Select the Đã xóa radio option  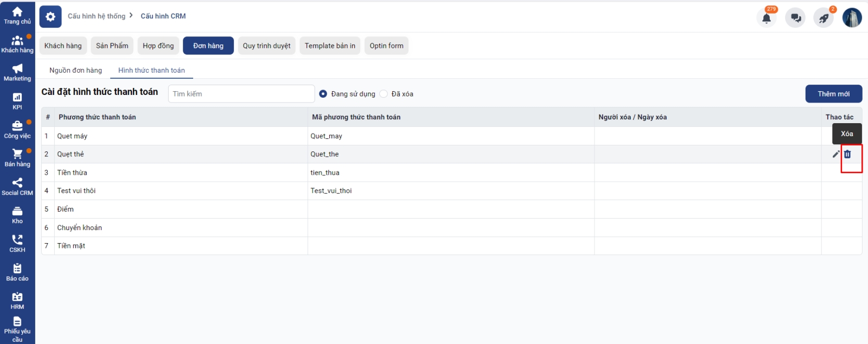[x=384, y=94]
